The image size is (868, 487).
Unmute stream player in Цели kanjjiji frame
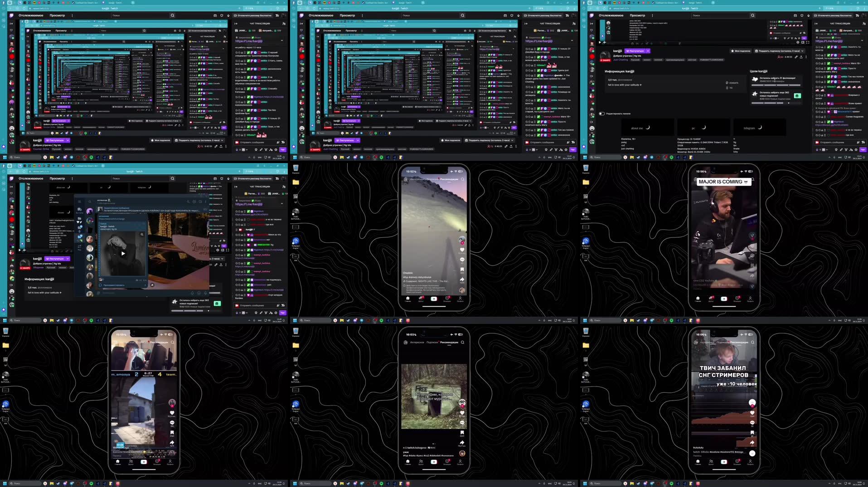coord(604,43)
